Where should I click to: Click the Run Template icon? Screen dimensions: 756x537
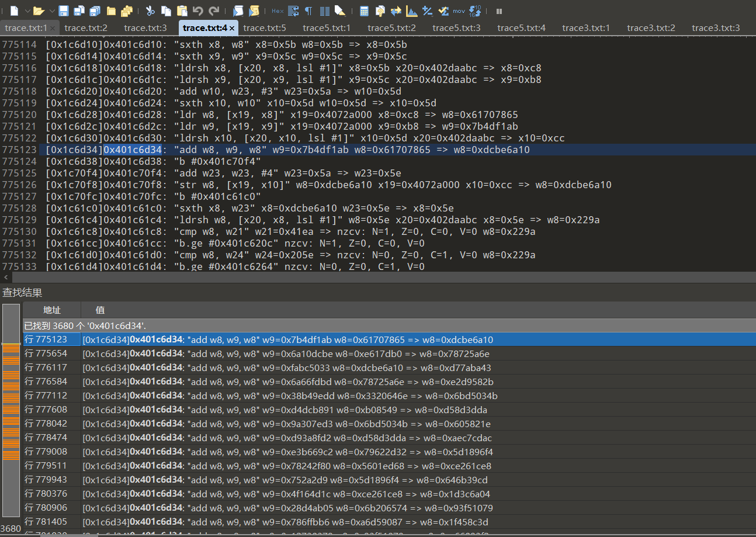click(x=254, y=11)
